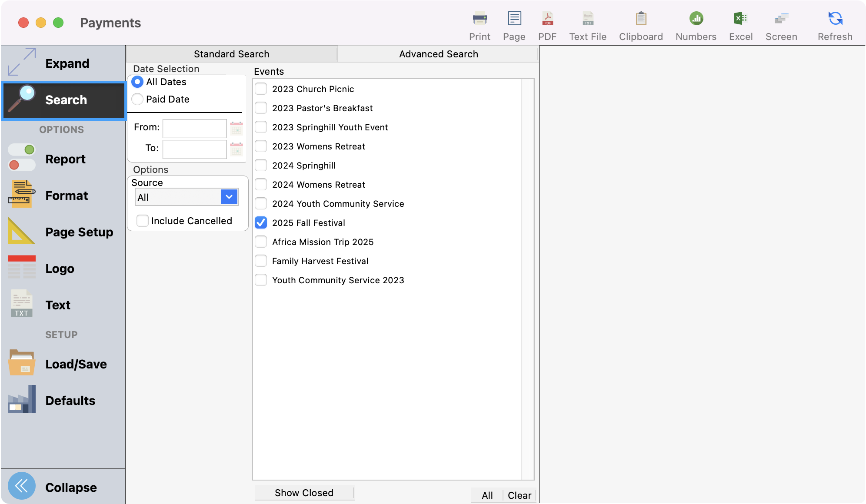Screen dimensions: 866x504
Task: Expand the sidebar using Expand
Action: click(x=67, y=63)
